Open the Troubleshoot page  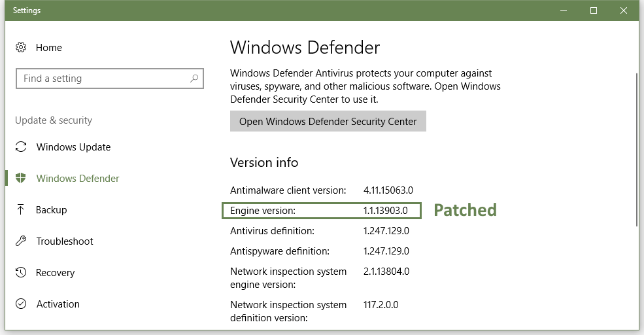point(65,241)
